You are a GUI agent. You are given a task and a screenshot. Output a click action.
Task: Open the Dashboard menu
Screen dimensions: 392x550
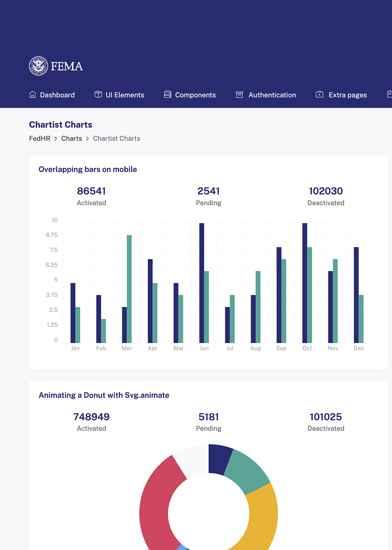pyautogui.click(x=57, y=95)
